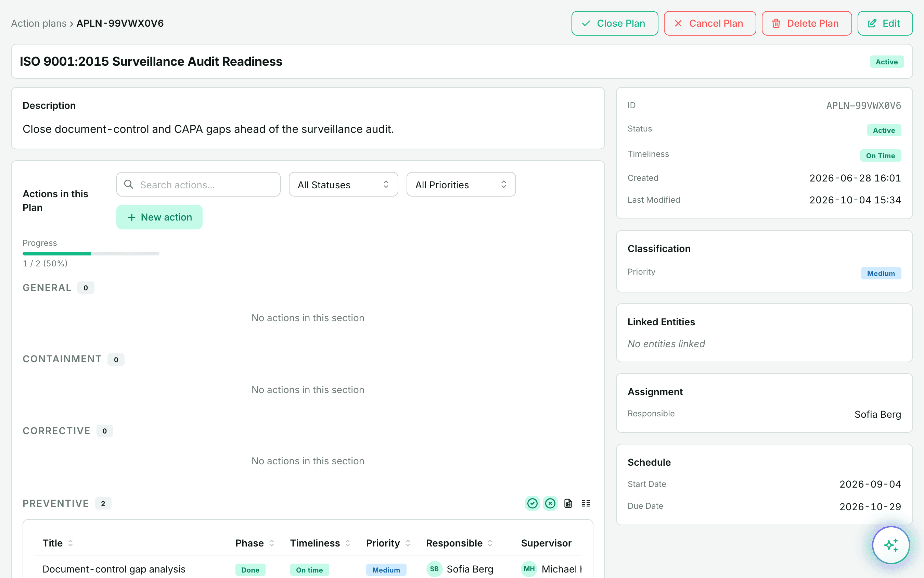The height and width of the screenshot is (578, 924).
Task: Sort by Responsible column arrows
Action: pyautogui.click(x=490, y=543)
